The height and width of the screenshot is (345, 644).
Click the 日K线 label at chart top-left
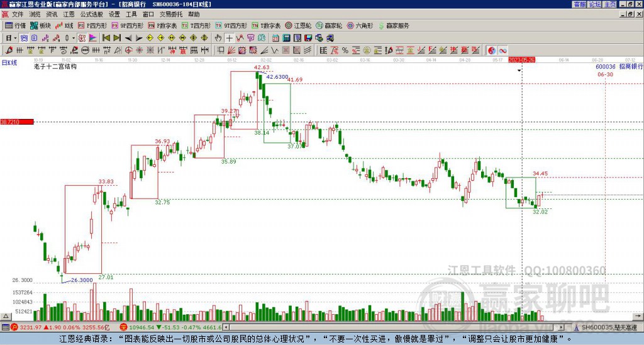(9, 63)
